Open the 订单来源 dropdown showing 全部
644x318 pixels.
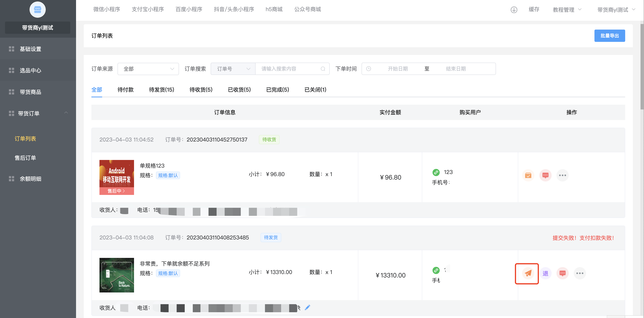click(x=148, y=69)
